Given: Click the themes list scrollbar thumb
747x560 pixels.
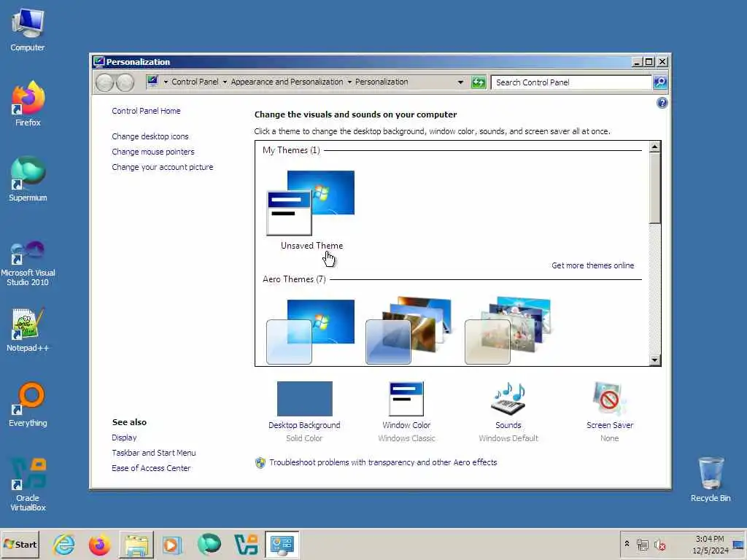Looking at the screenshot, I should coord(654,188).
